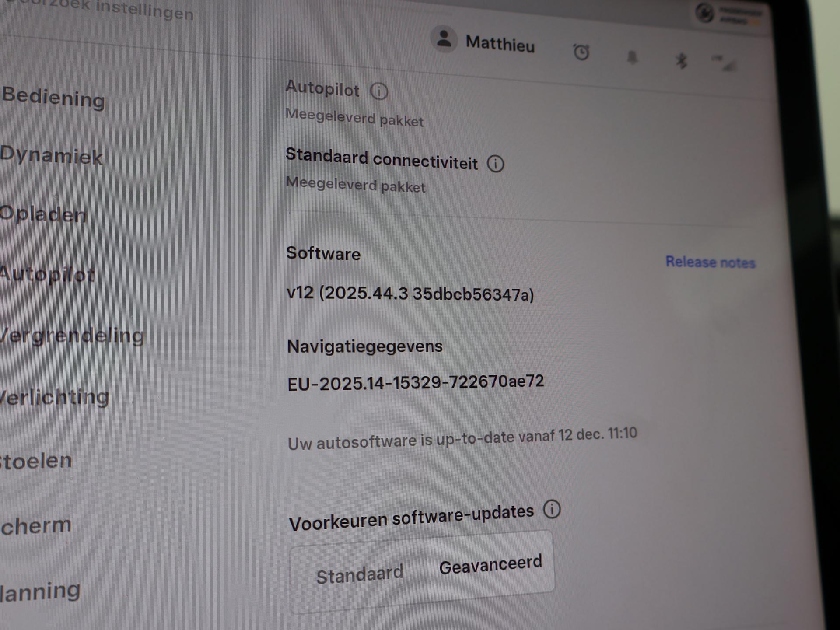Show Standaard connectiviteit info icon
This screenshot has height=630, width=840.
(496, 164)
